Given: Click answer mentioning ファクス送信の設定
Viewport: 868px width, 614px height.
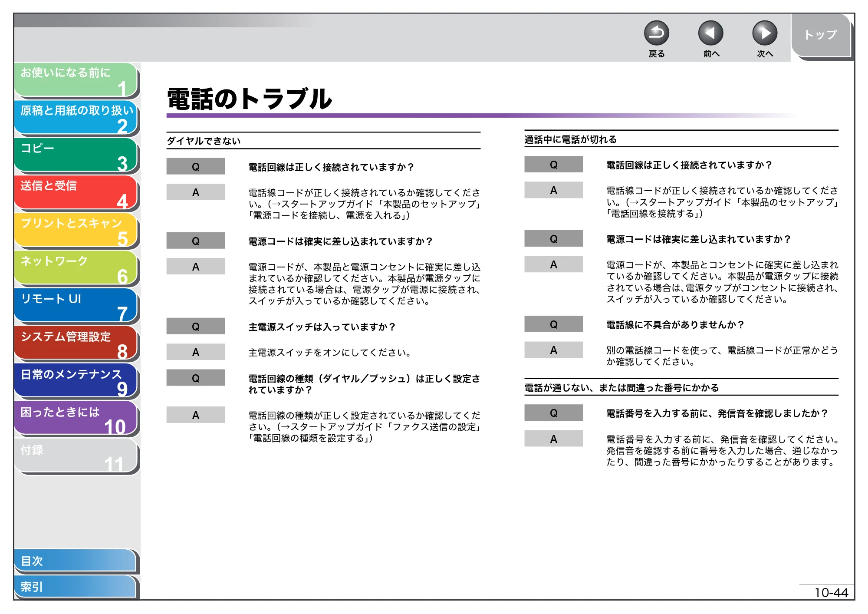Looking at the screenshot, I should pos(364,427).
